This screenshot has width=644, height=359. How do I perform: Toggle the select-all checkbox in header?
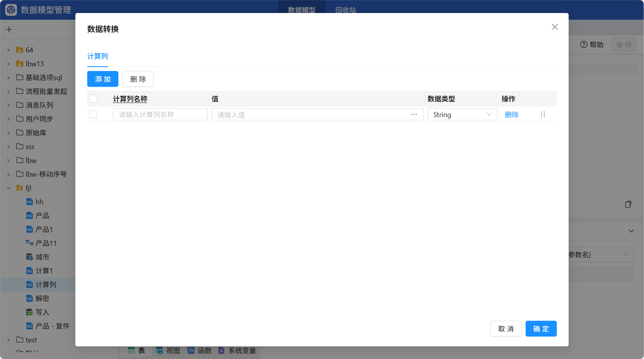(93, 99)
